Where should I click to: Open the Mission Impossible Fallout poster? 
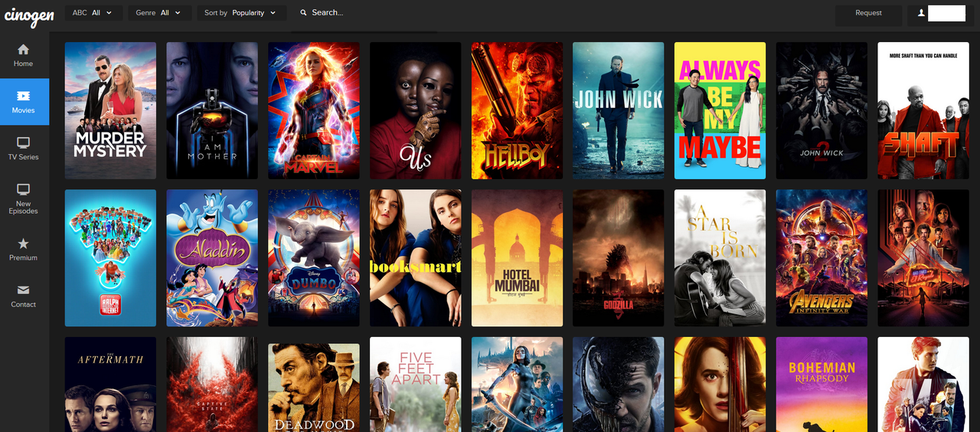(x=923, y=385)
